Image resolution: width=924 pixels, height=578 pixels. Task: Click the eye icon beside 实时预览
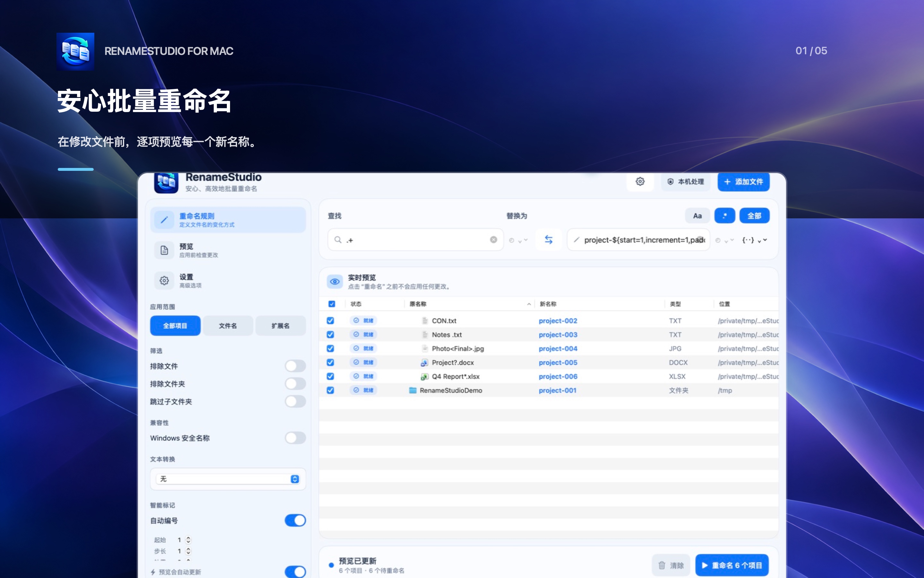click(x=335, y=282)
